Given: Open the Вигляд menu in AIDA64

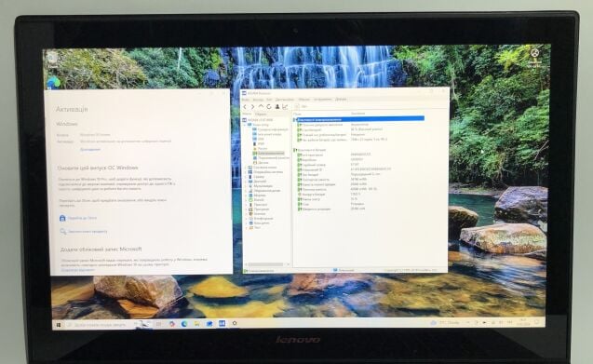Looking at the screenshot, I should pyautogui.click(x=258, y=100).
